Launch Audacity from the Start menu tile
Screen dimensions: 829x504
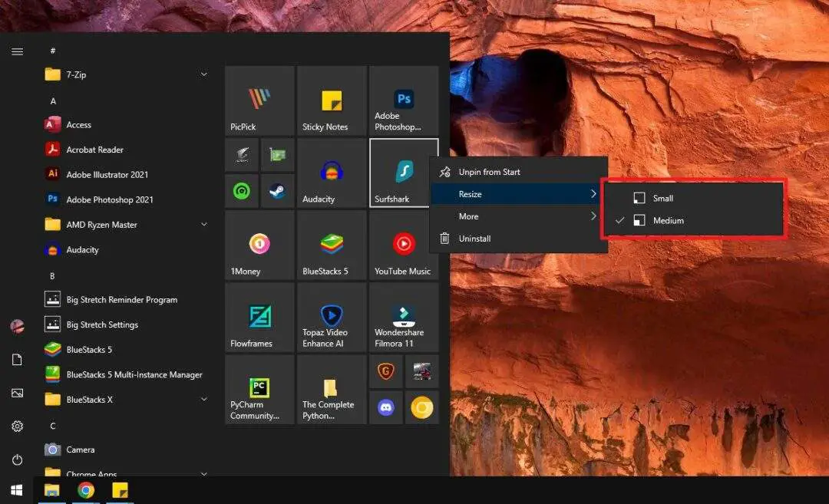pos(330,173)
